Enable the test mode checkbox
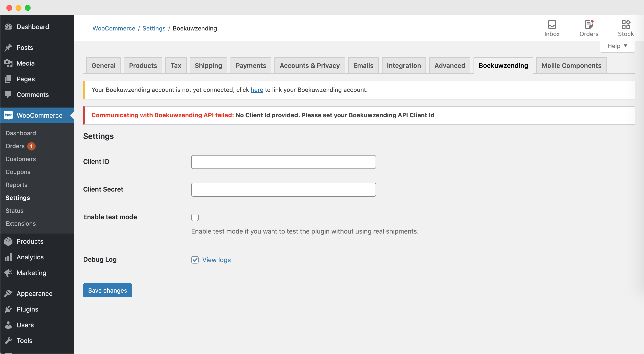644x354 pixels. [195, 217]
